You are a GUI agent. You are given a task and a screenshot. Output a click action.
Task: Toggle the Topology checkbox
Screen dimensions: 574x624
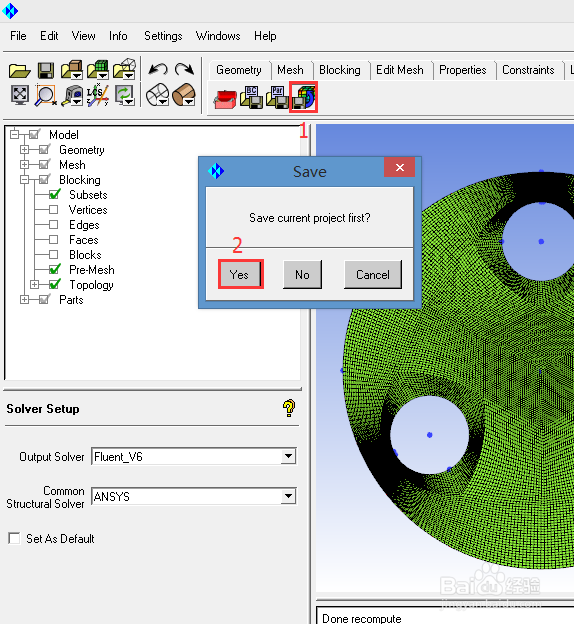(x=55, y=285)
